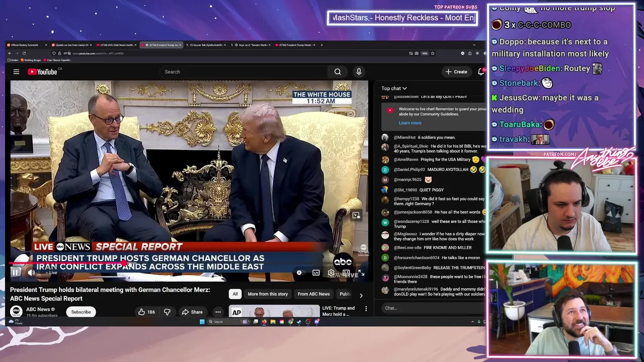Screen dimensions: 644x362
Task: Open Chrome from the taskbar
Action: coord(291,322)
